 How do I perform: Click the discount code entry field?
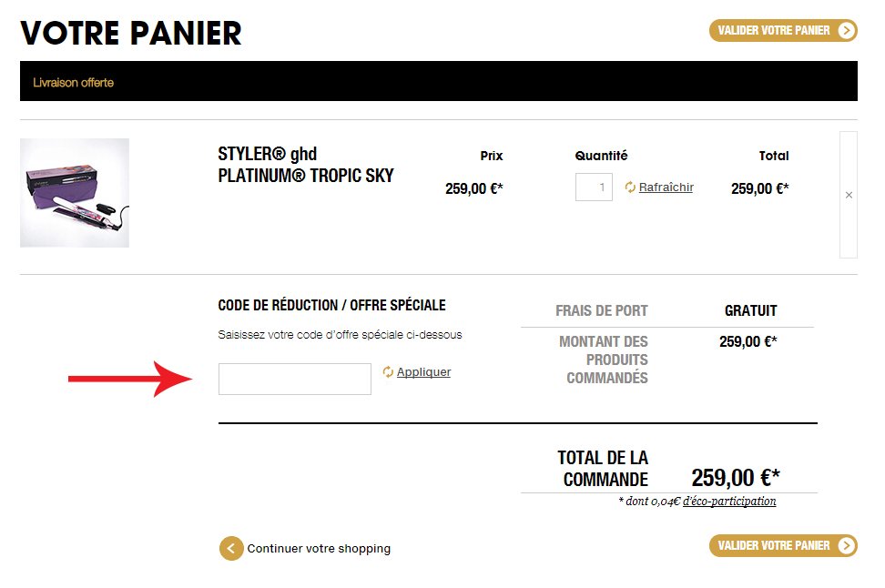click(294, 379)
